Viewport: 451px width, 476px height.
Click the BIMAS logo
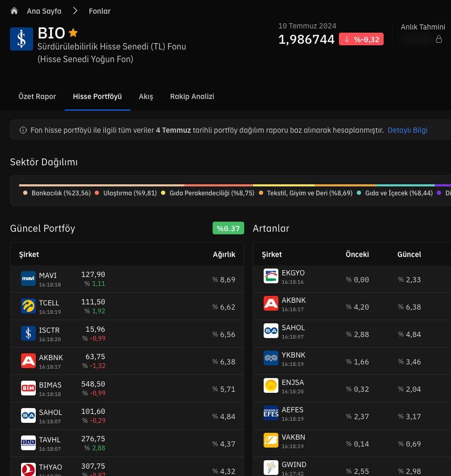pos(28,388)
